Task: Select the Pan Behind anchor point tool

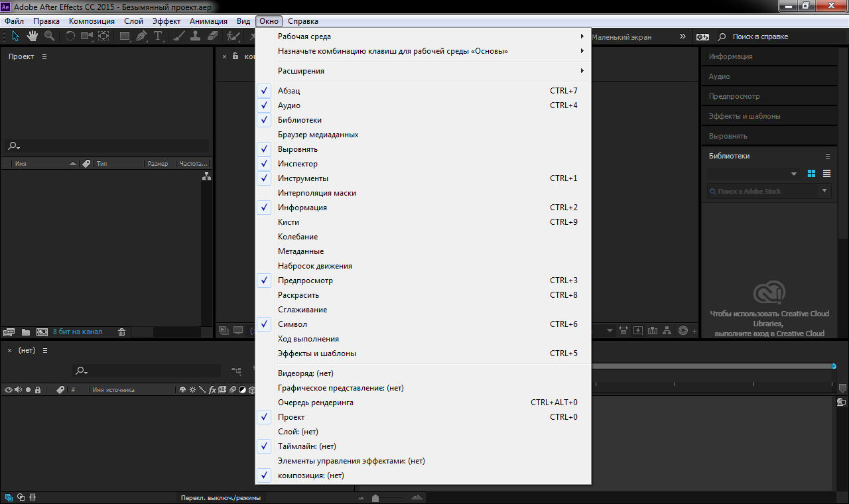Action: pos(103,36)
